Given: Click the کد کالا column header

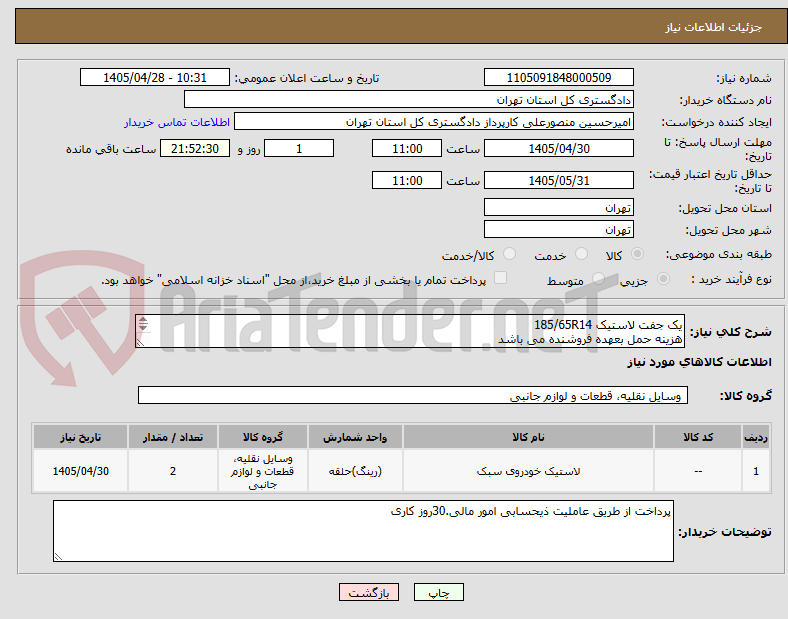Looking at the screenshot, I should pyautogui.click(x=698, y=437).
